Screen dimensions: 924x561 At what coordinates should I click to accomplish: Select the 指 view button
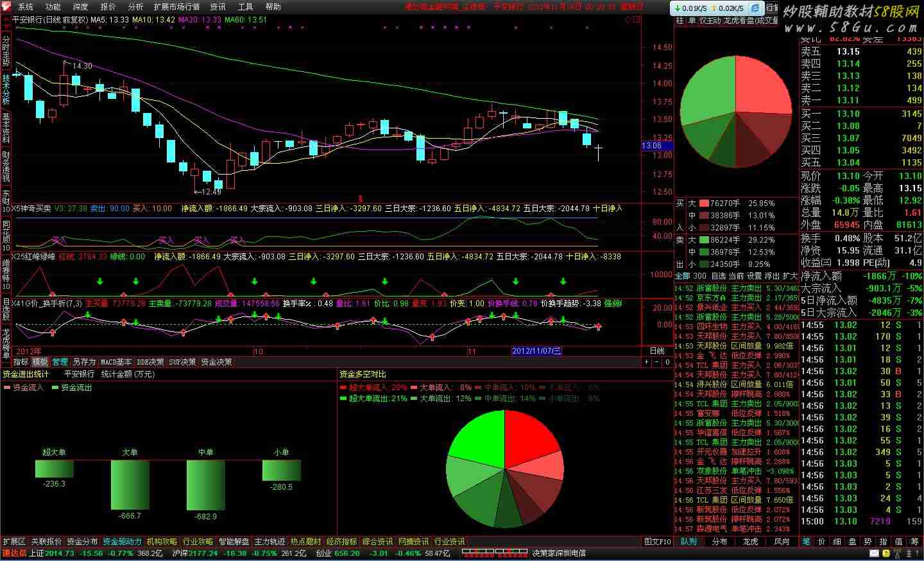click(883, 542)
